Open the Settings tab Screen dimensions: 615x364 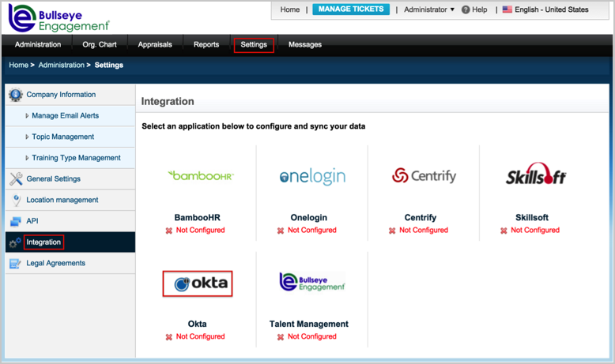click(x=254, y=44)
